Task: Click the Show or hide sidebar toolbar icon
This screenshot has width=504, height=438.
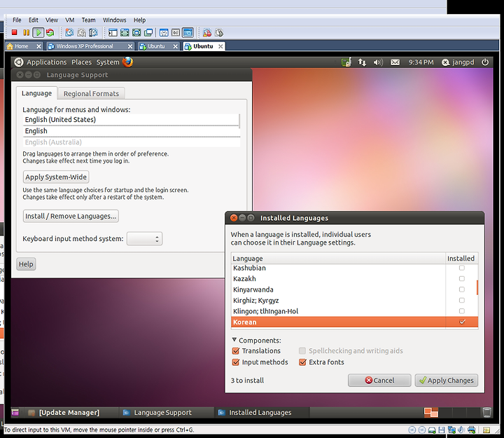Action: 113,32
